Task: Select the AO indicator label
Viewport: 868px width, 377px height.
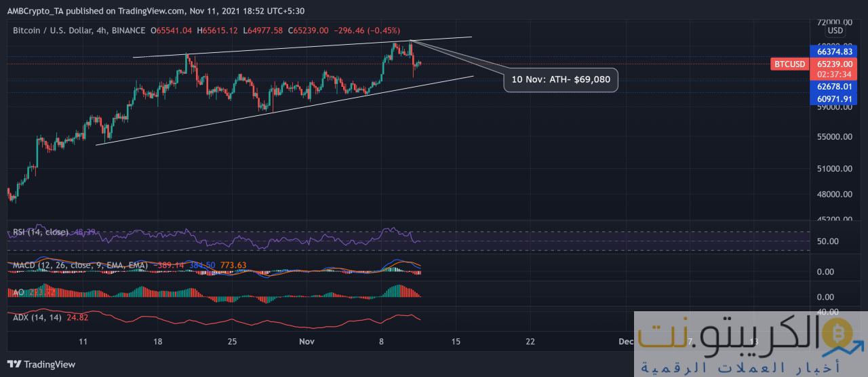Action: (18, 292)
